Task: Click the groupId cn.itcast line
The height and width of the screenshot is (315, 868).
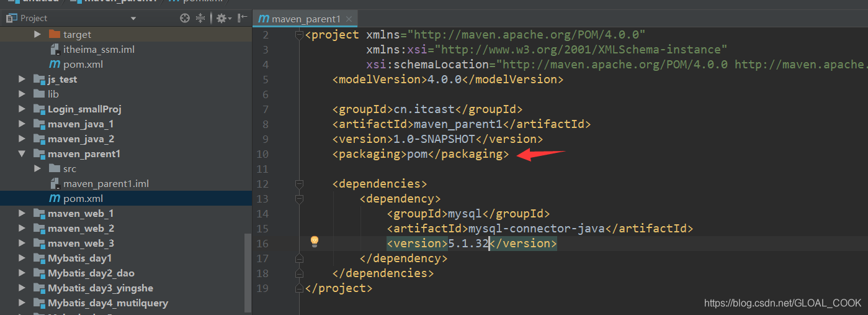Action: [x=427, y=109]
